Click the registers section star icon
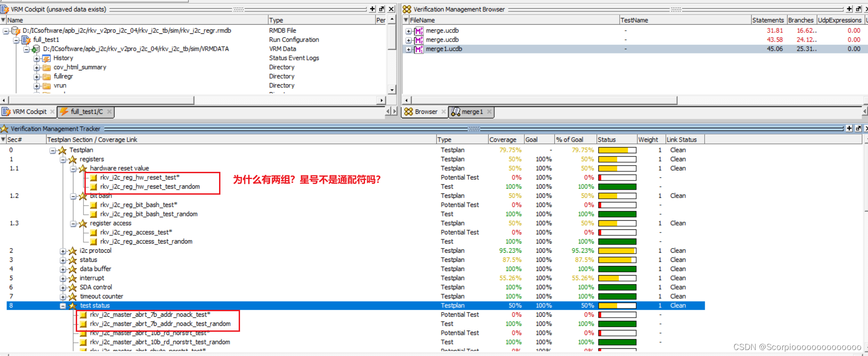 pyautogui.click(x=73, y=159)
